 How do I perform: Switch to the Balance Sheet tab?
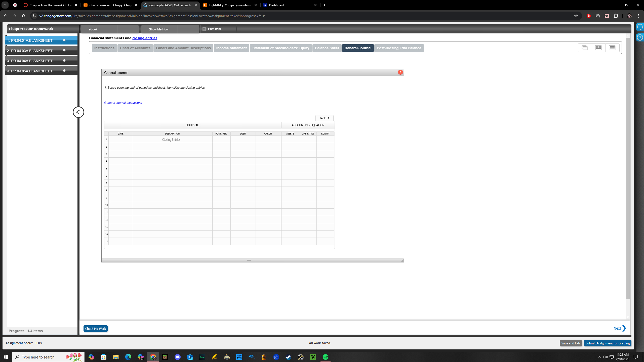(327, 48)
